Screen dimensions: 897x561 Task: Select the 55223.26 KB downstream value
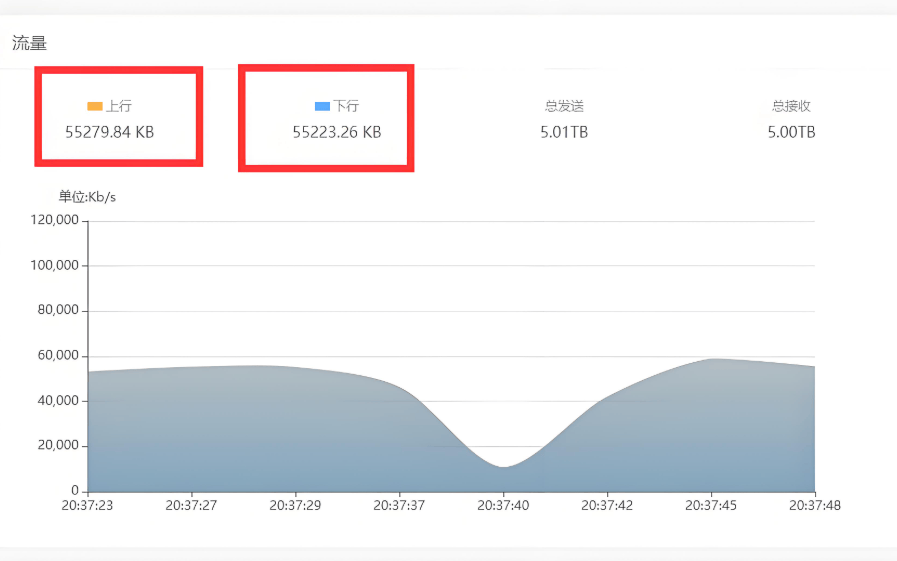point(337,132)
